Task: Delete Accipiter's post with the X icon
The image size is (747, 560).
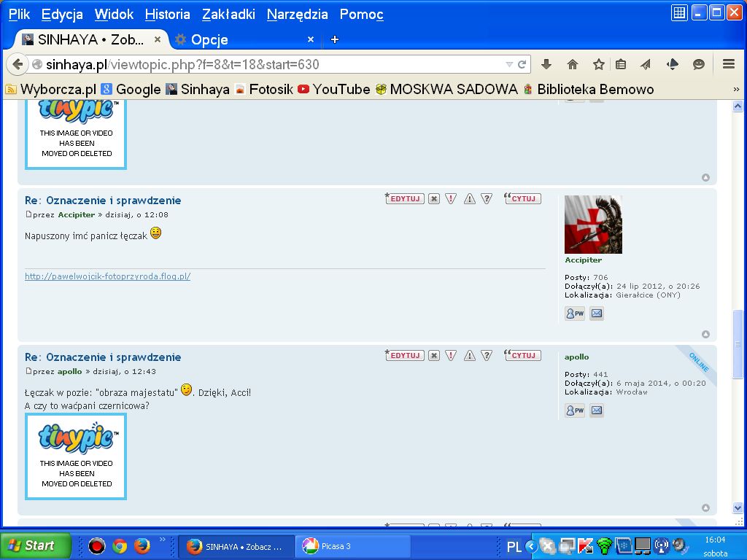Action: 434,198
